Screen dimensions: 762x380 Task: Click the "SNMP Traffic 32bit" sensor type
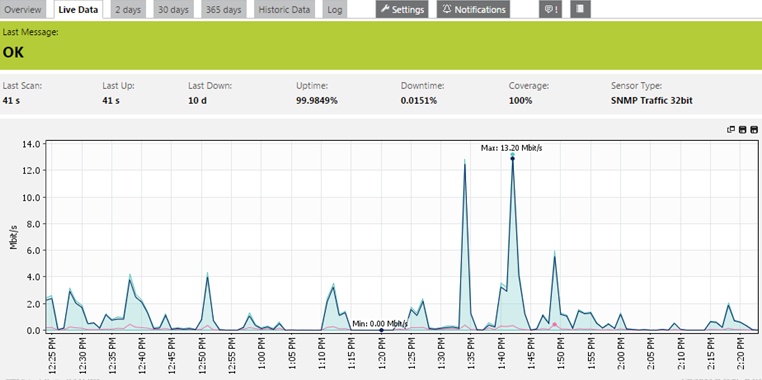pyautogui.click(x=652, y=101)
